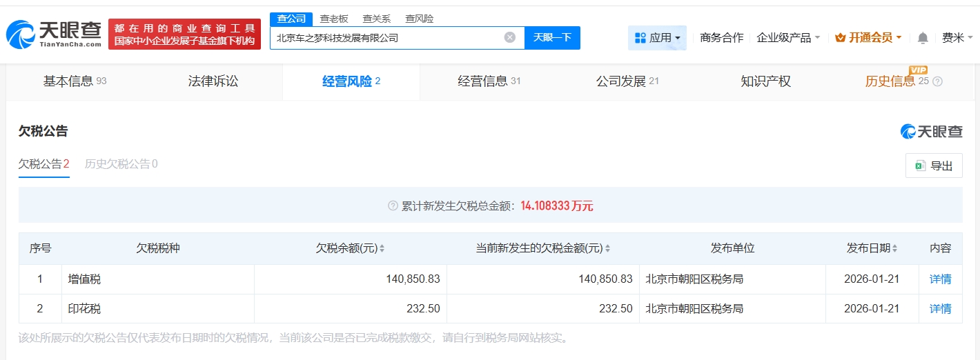Screen dimensions: 980x360
Task: Open 详情 for 印花税 row
Action: 940,309
